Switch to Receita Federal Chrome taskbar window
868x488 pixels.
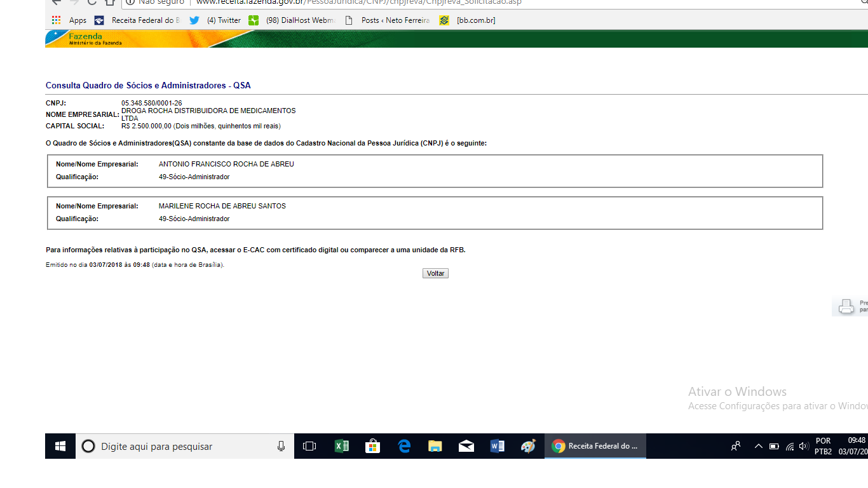(595, 446)
